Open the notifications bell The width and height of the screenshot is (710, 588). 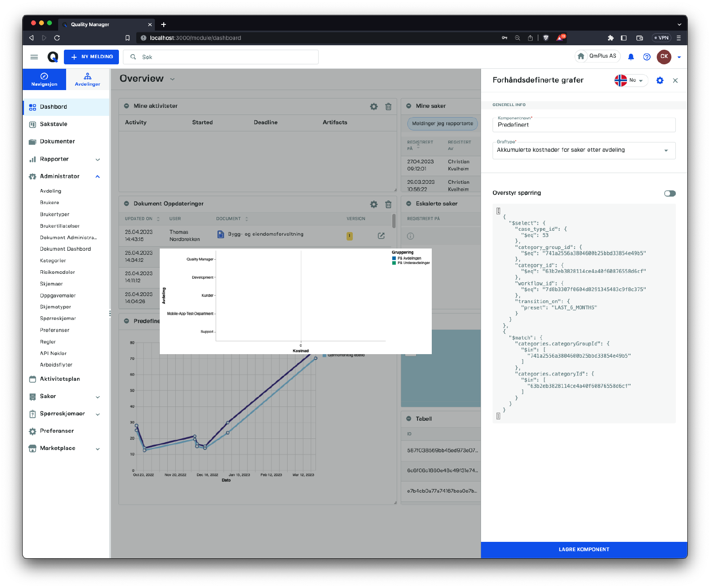(x=631, y=57)
